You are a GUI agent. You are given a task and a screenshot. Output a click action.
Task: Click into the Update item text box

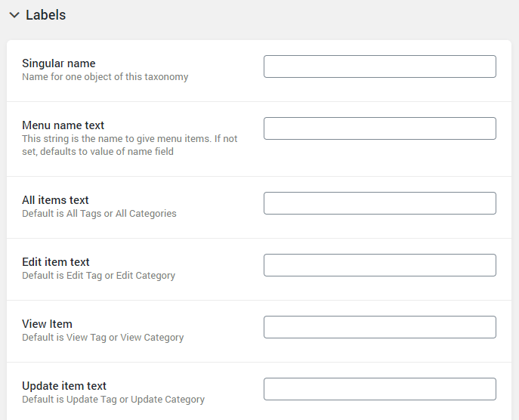380,389
